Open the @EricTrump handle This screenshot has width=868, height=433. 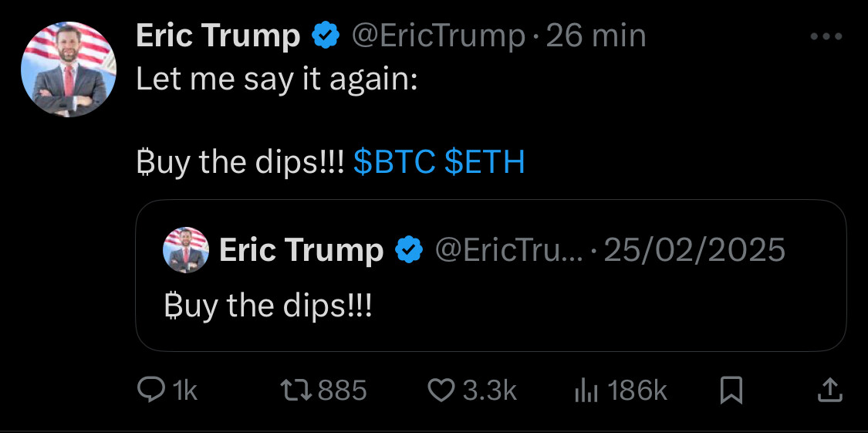(x=438, y=36)
